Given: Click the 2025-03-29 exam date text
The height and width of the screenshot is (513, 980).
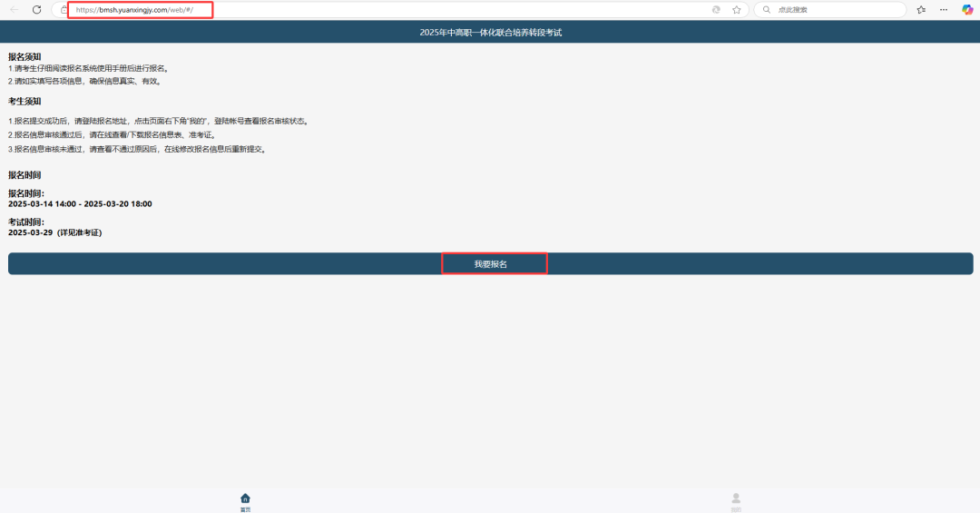Looking at the screenshot, I should pos(54,232).
